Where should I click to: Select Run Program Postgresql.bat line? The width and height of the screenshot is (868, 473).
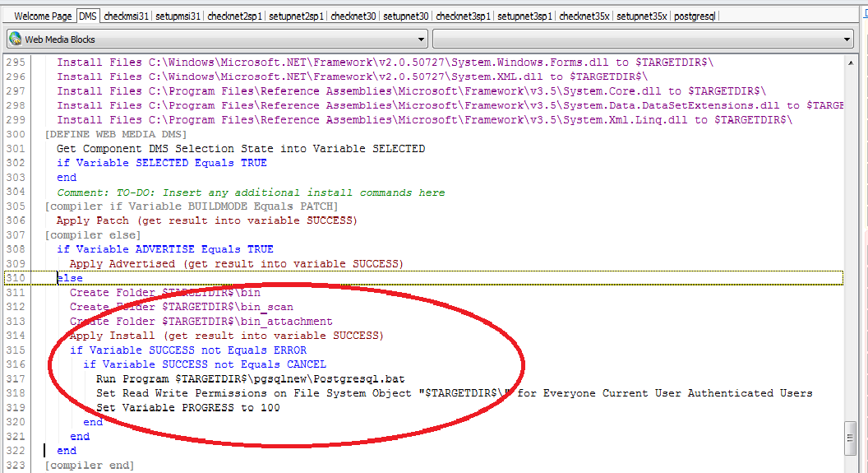coord(250,379)
